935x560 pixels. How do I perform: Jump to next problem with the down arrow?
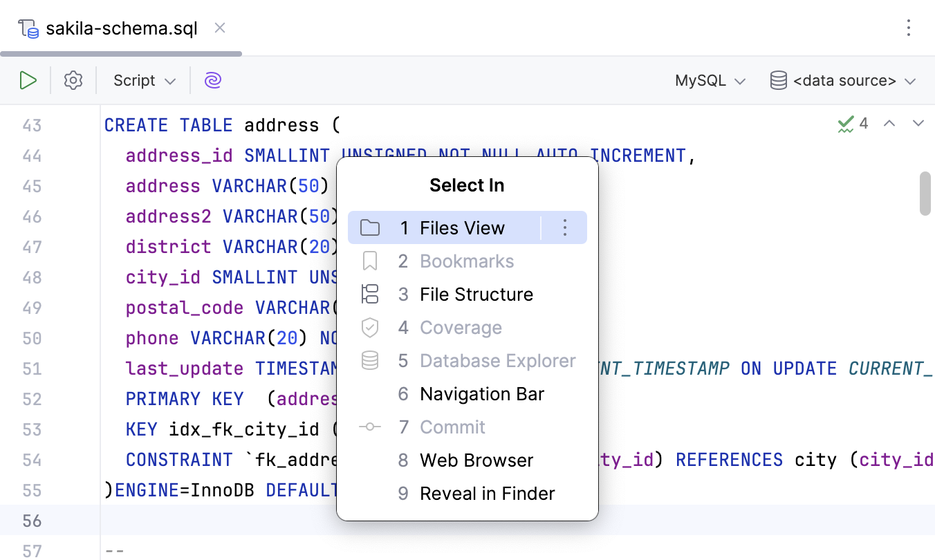pos(918,123)
